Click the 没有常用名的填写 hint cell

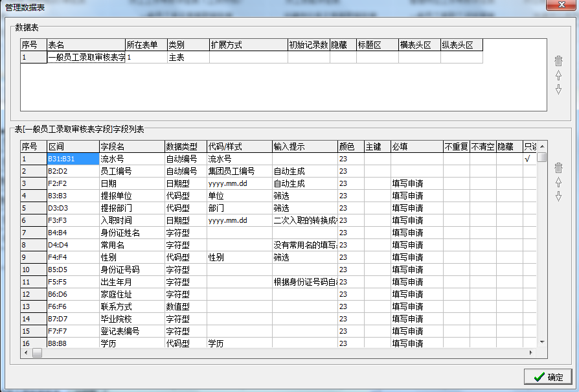point(305,245)
